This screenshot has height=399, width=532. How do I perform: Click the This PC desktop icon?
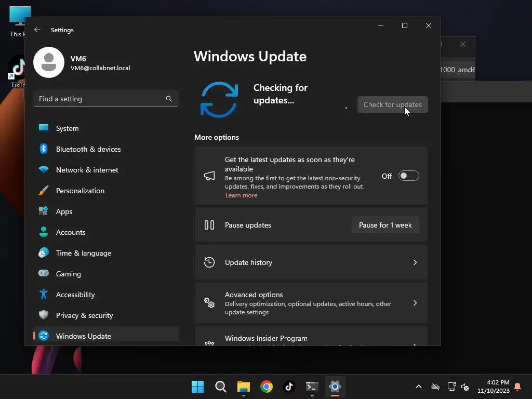20,16
